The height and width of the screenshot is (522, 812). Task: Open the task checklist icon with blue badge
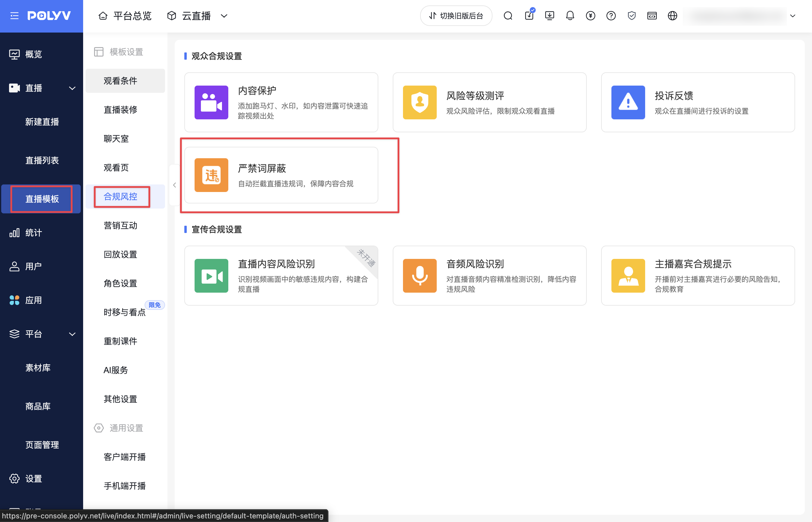529,15
